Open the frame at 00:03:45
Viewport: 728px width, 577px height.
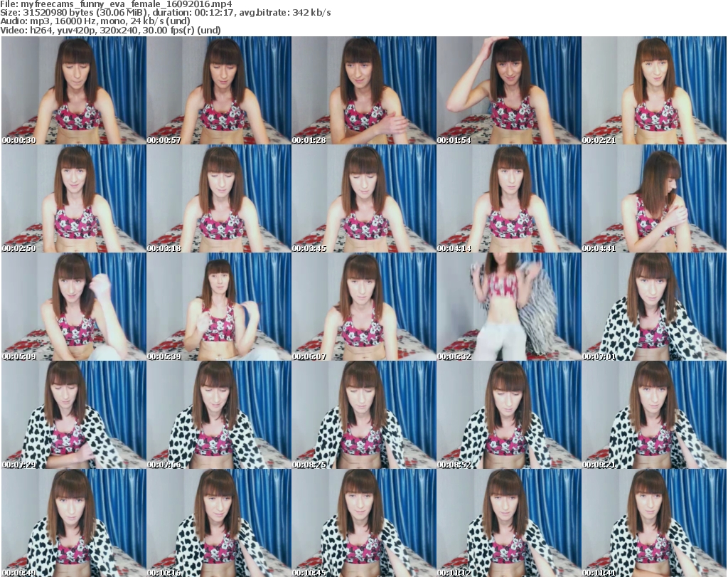[363, 198]
